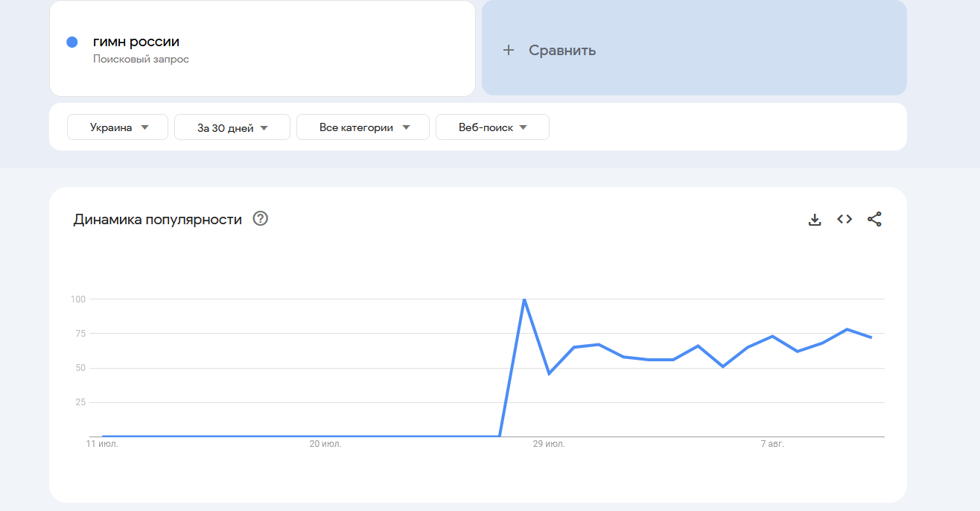The height and width of the screenshot is (511, 980).
Task: Click the 20 июл. date label
Action: 325,444
